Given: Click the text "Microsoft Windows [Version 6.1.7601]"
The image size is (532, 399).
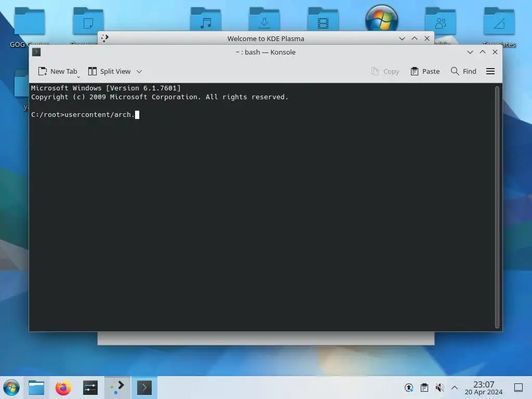Looking at the screenshot, I should coord(106,88).
